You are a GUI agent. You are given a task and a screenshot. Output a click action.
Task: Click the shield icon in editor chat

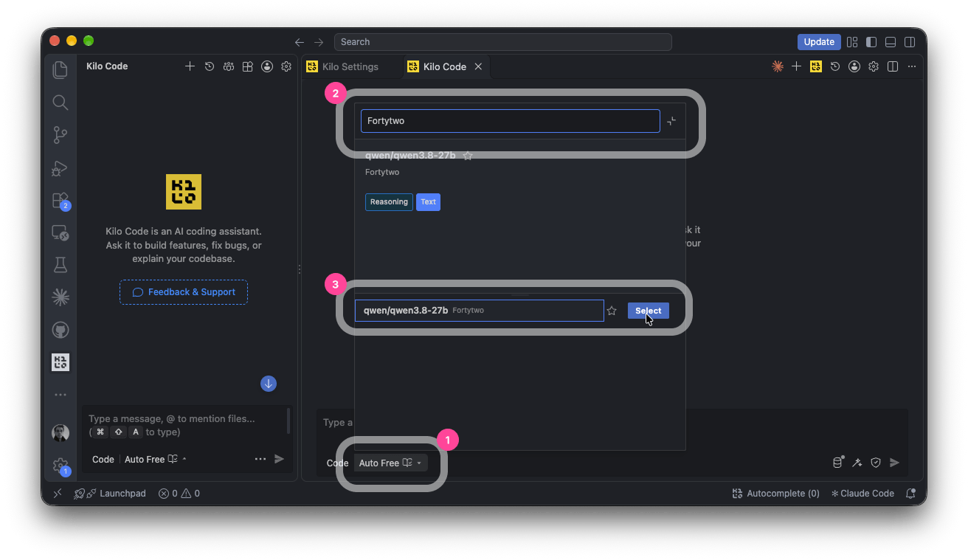click(x=876, y=463)
